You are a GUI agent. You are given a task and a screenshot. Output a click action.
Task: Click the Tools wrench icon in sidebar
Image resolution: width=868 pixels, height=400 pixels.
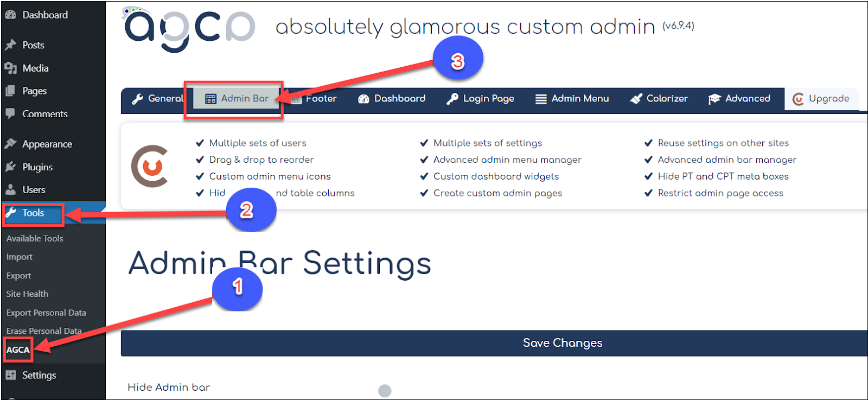(x=11, y=213)
